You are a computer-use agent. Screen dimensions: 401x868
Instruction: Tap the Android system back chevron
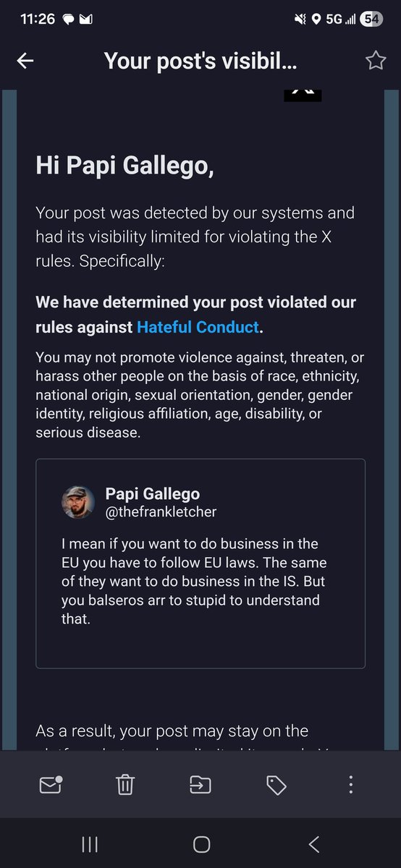[x=313, y=844]
